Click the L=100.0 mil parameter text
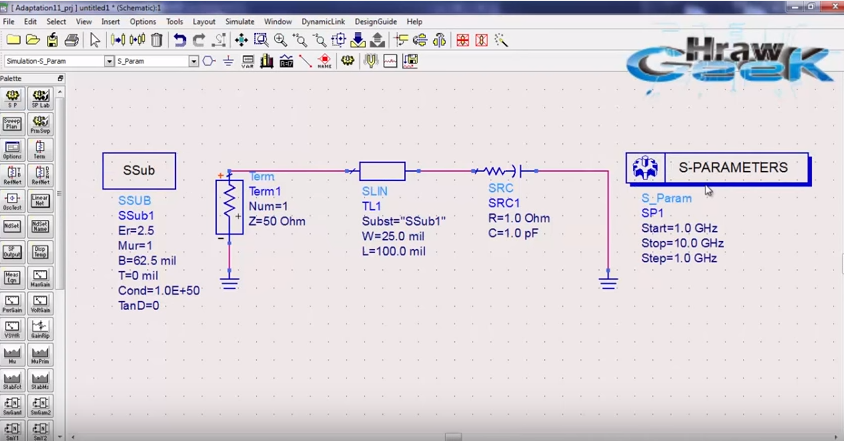844x441 pixels. [393, 251]
